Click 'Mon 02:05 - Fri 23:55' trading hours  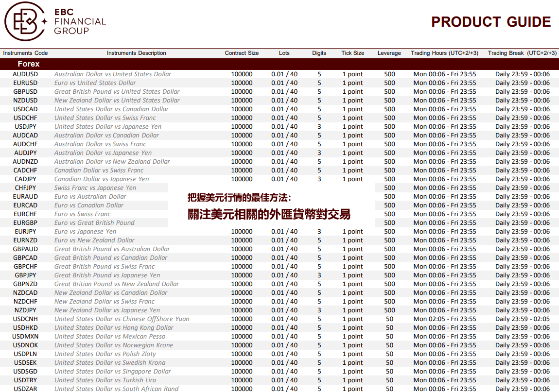[445, 319]
